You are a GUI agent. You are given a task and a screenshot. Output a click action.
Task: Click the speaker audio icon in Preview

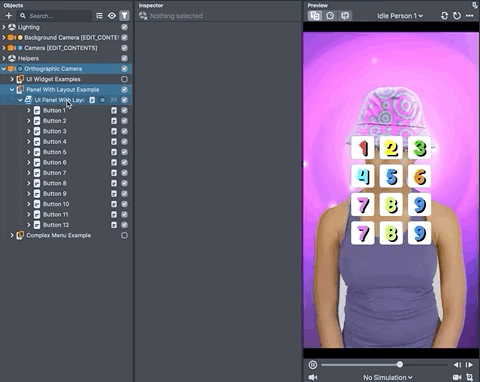(313, 377)
